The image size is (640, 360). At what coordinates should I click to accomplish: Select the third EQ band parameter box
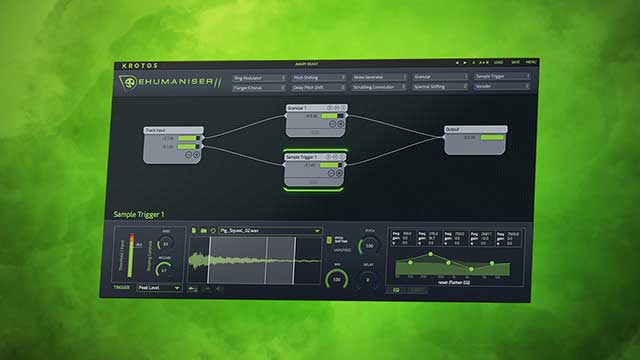pos(455,238)
